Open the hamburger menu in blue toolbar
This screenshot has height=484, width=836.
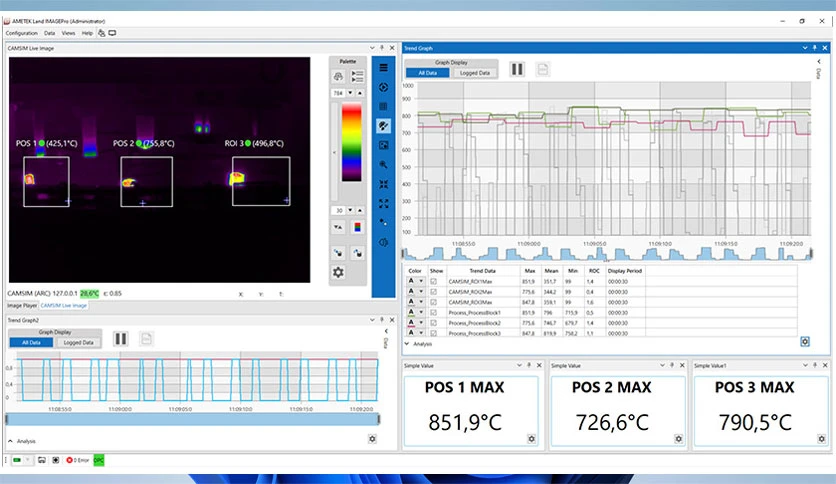pos(383,68)
